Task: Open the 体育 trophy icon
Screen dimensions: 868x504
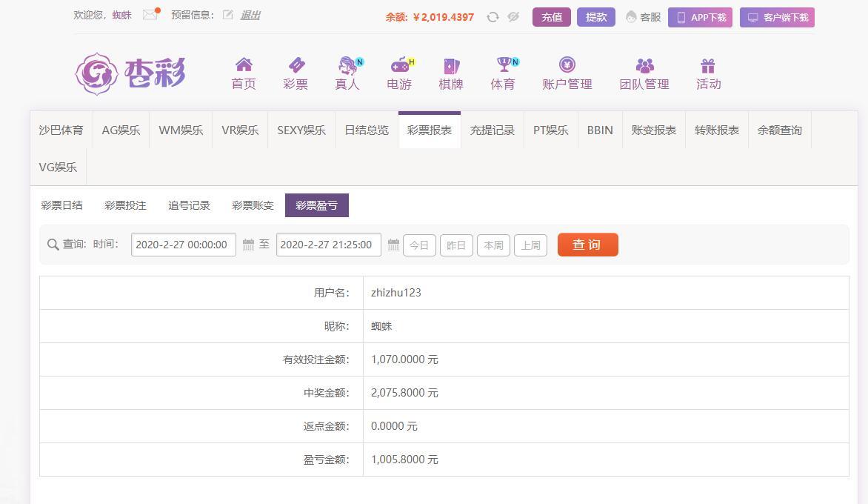Action: [x=504, y=65]
